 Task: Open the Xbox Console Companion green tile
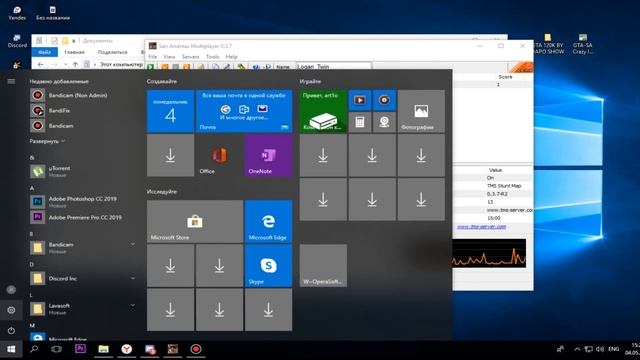(x=323, y=111)
